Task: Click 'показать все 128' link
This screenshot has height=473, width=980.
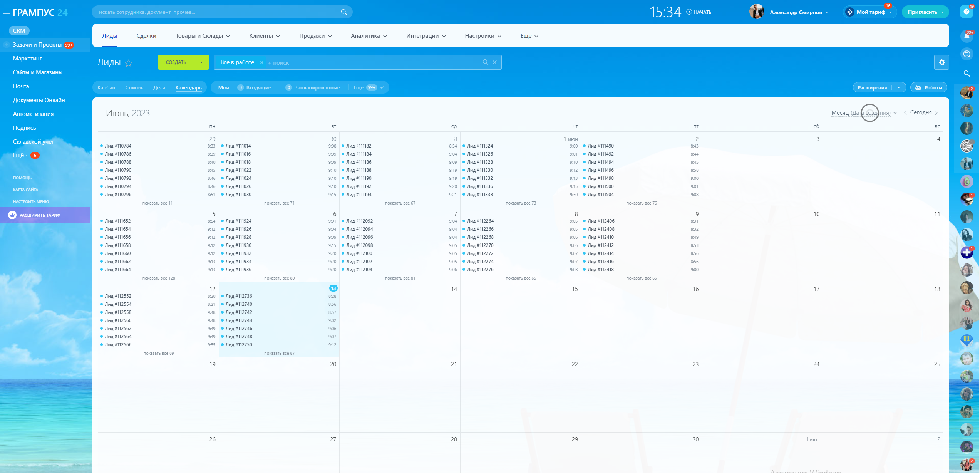Action: click(159, 278)
